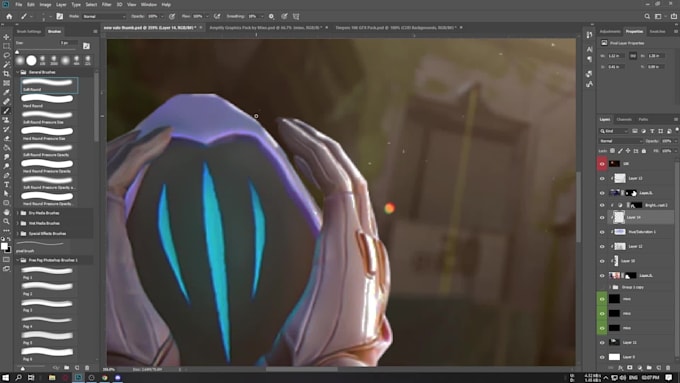Image resolution: width=680 pixels, height=383 pixels.
Task: Open the Filter menu
Action: 106,4
